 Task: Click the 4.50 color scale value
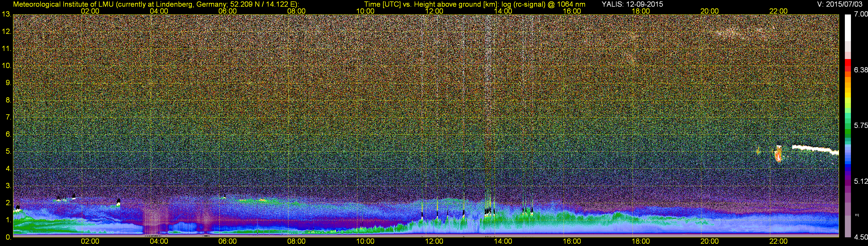tap(861, 237)
